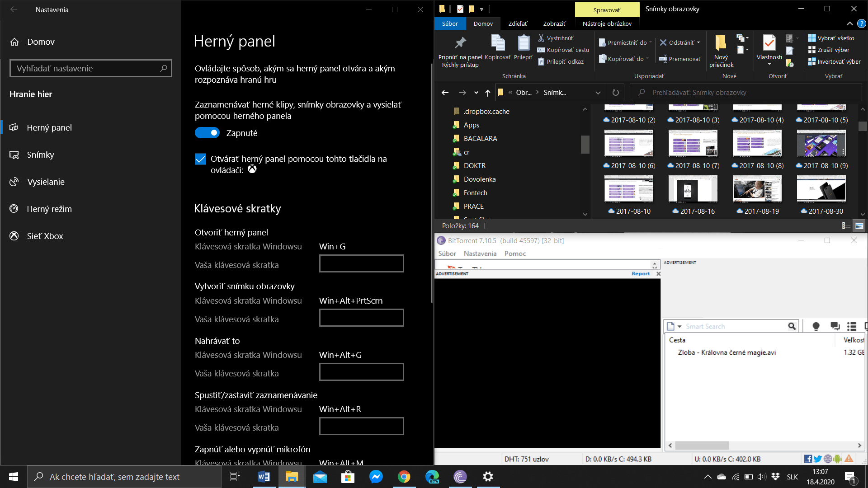Switch to the Zobraziť ribbon tab
Image resolution: width=868 pixels, height=488 pixels.
click(x=554, y=23)
